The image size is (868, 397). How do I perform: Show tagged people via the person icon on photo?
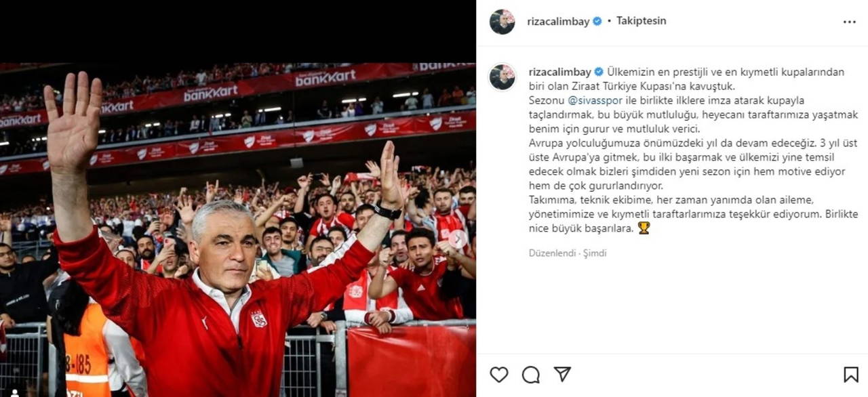click(13, 392)
